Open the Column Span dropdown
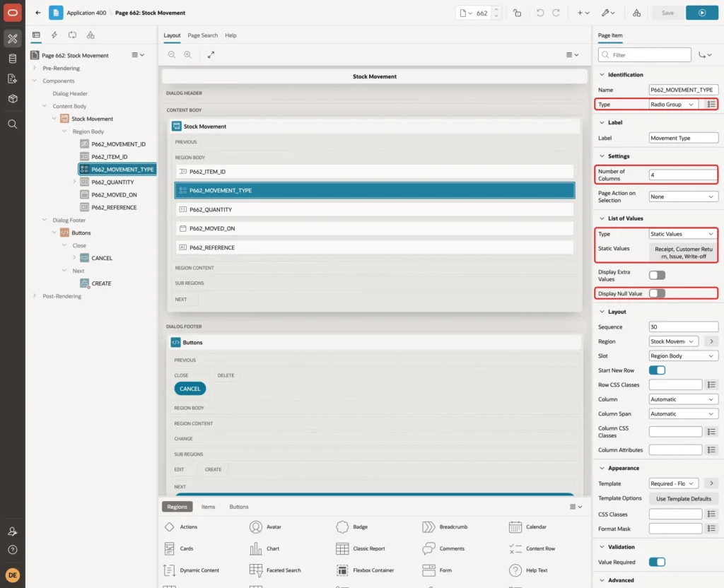Image resolution: width=724 pixels, height=588 pixels. click(x=684, y=413)
